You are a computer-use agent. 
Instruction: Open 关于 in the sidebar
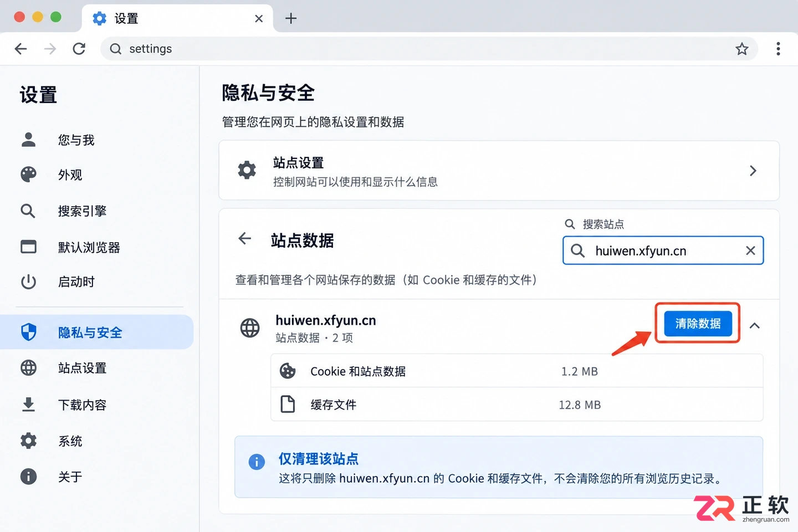pyautogui.click(x=70, y=477)
